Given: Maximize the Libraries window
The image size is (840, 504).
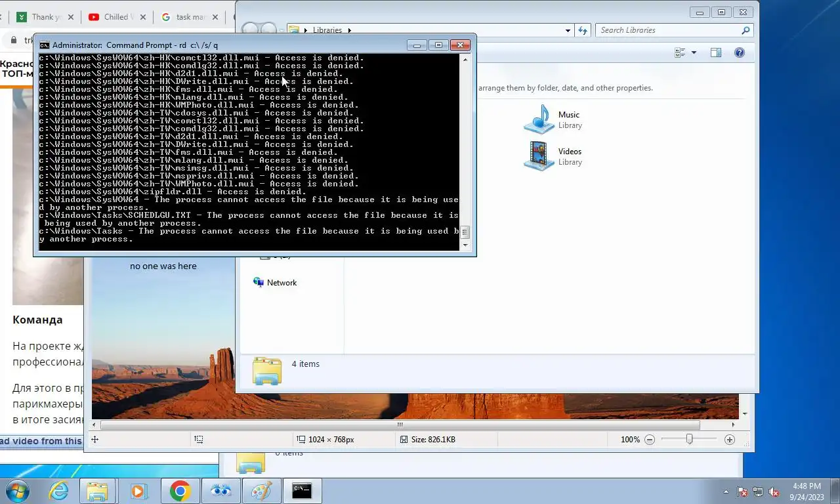Looking at the screenshot, I should pyautogui.click(x=721, y=12).
